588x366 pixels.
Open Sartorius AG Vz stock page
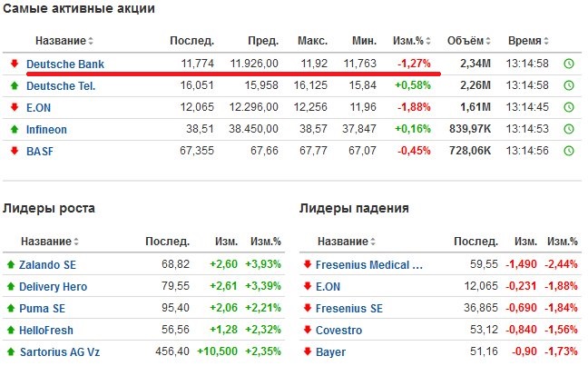tap(60, 352)
